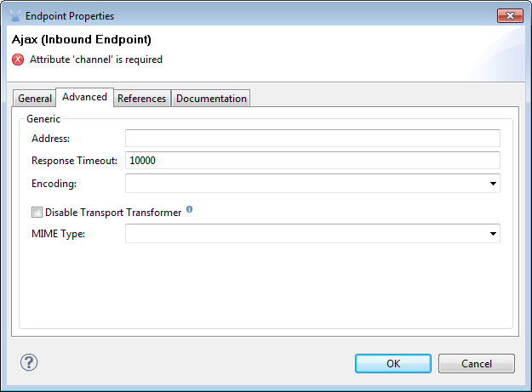Click the info icon beside Disable Transport Transformer
The width and height of the screenshot is (532, 392).
coord(189,209)
